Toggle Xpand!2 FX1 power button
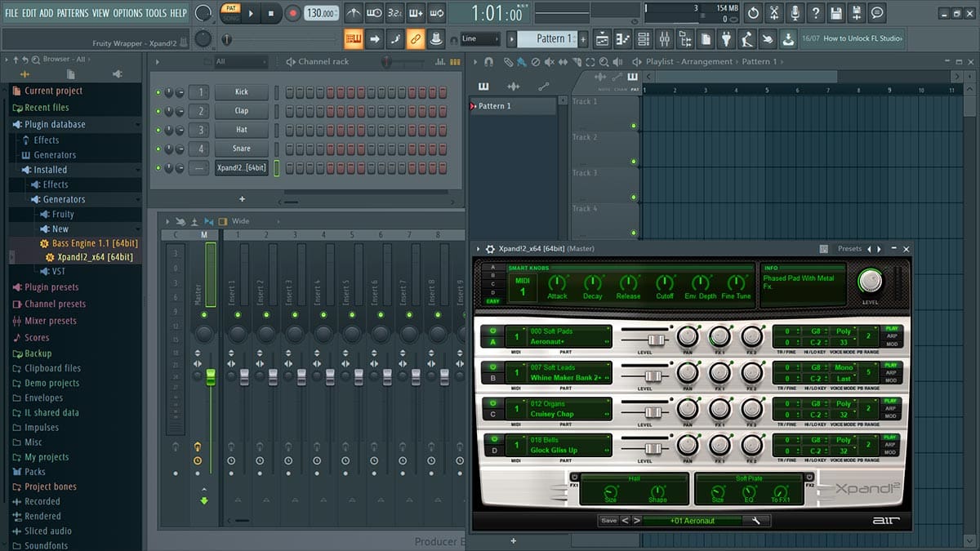The image size is (980, 551). pos(574,477)
